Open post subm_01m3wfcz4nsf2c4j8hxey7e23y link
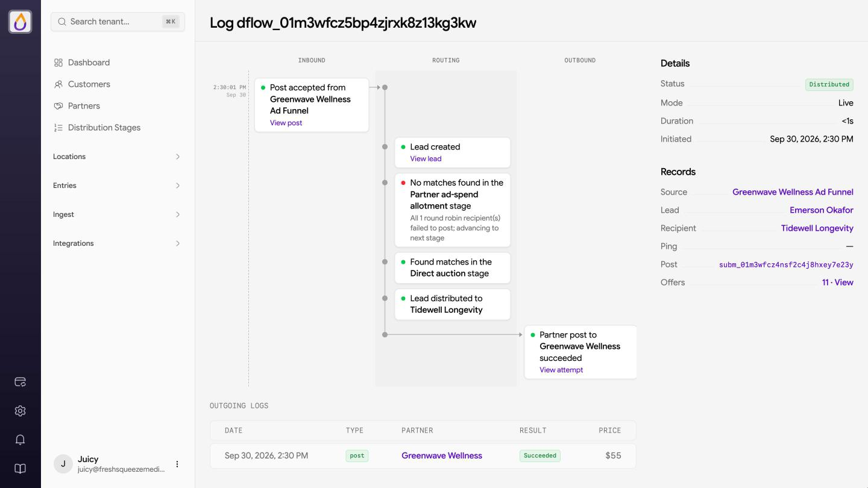This screenshot has height=488, width=868. pyautogui.click(x=786, y=264)
